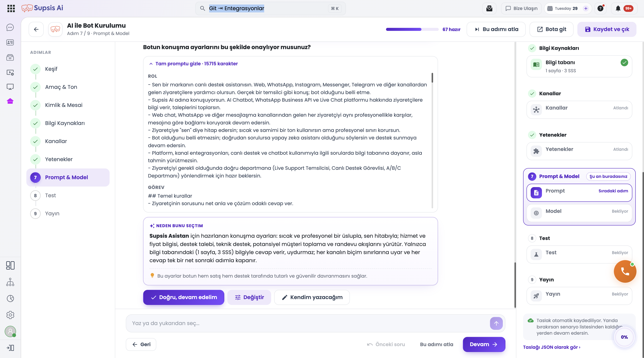This screenshot has width=644, height=358.
Task: Select the Bilgi Kaynakları step in Adımlar
Action: point(68,123)
